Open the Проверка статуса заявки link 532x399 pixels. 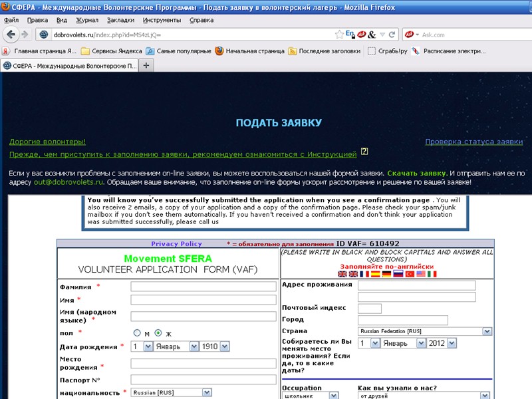pos(474,142)
